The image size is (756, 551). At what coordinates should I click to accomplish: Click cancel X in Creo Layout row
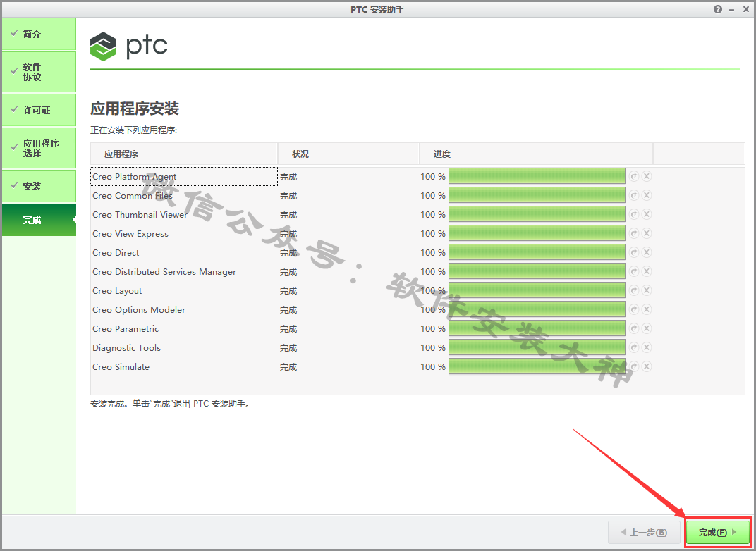click(x=647, y=290)
